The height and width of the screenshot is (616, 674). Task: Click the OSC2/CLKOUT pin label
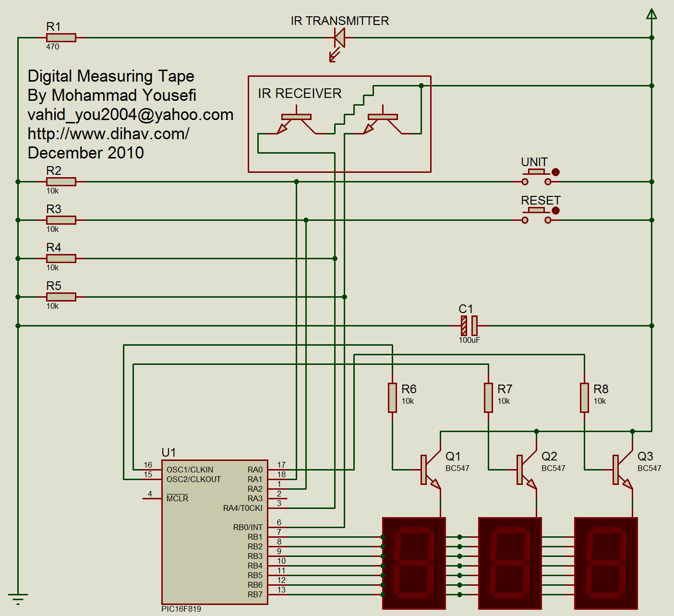click(x=193, y=479)
